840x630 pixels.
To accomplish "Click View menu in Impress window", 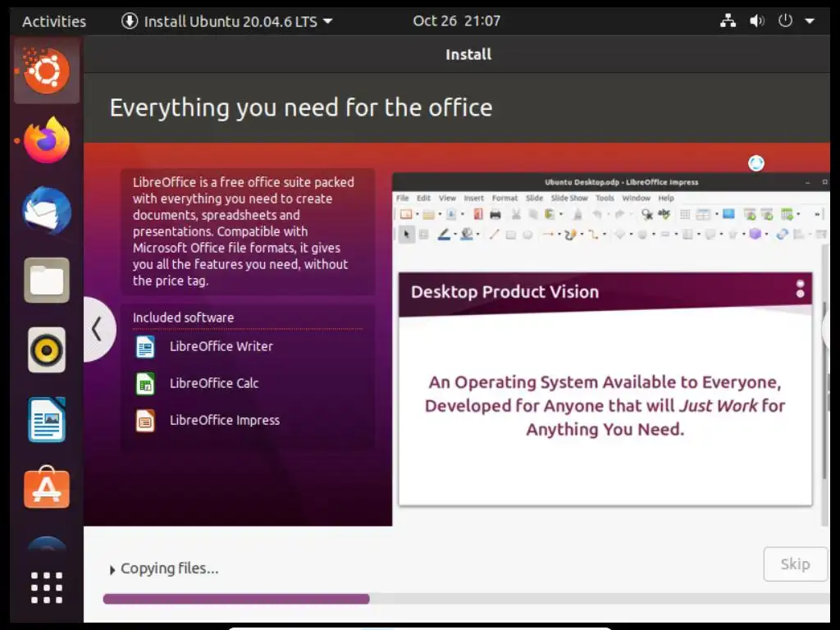I will click(447, 199).
